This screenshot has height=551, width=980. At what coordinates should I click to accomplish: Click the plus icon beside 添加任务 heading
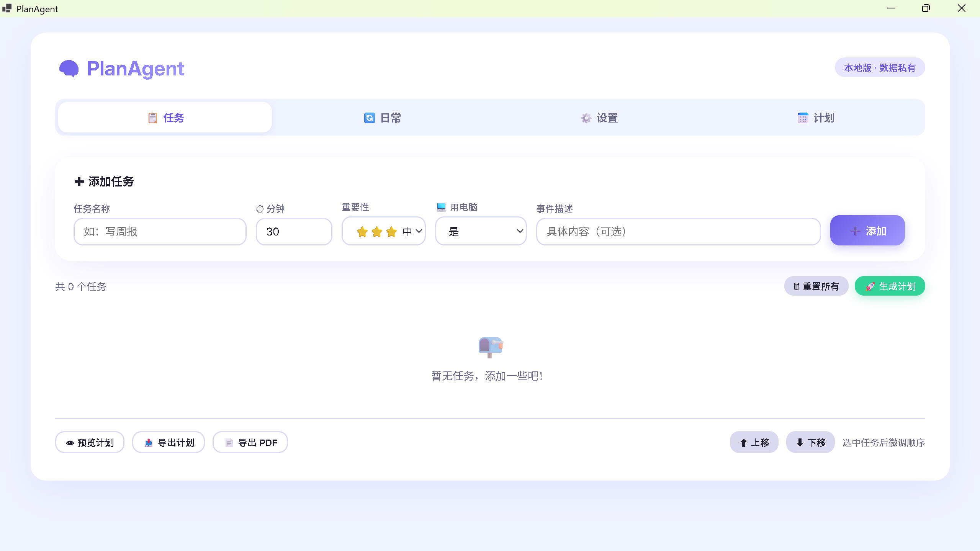coord(79,181)
